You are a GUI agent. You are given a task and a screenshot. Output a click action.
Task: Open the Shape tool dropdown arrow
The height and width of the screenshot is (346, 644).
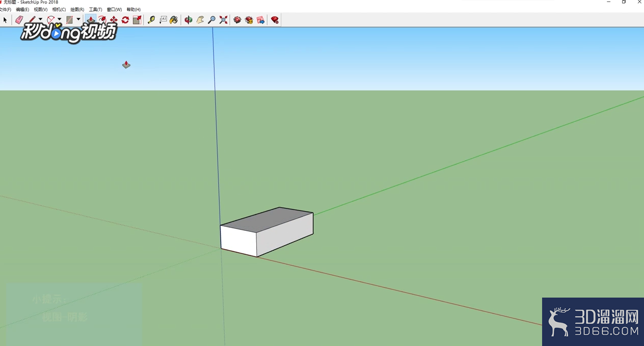(78, 20)
